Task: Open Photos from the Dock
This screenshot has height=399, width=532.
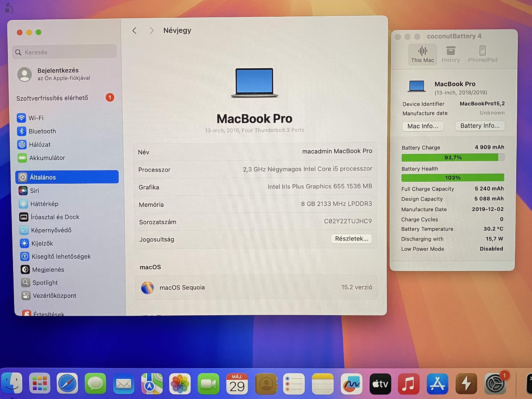Action: 180,384
